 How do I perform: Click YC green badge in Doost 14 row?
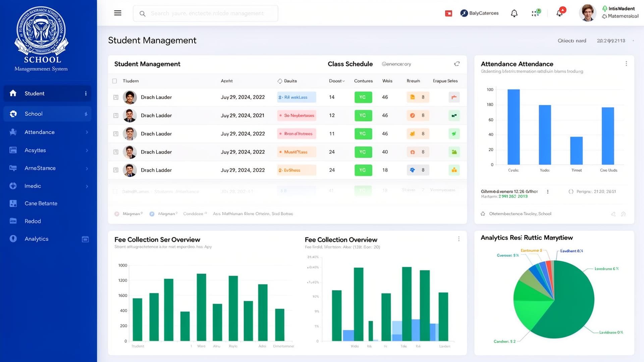coord(363,97)
